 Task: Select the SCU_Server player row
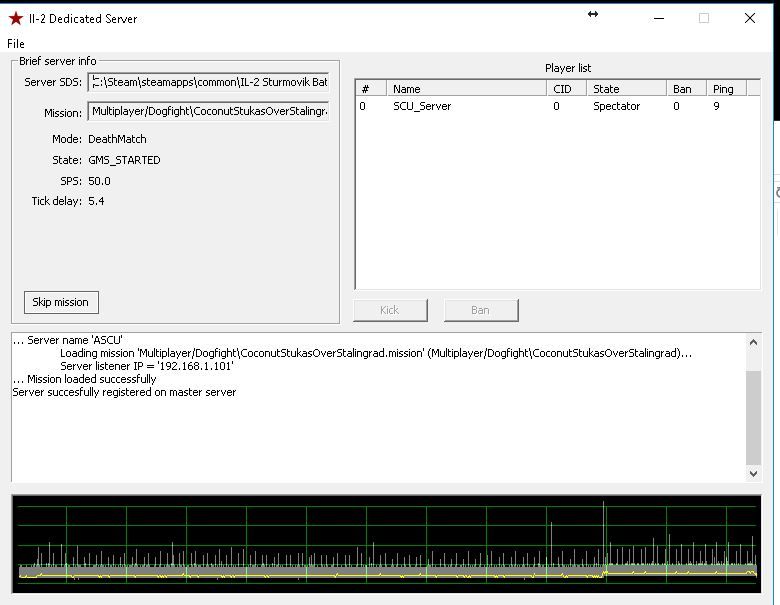tap(557, 106)
